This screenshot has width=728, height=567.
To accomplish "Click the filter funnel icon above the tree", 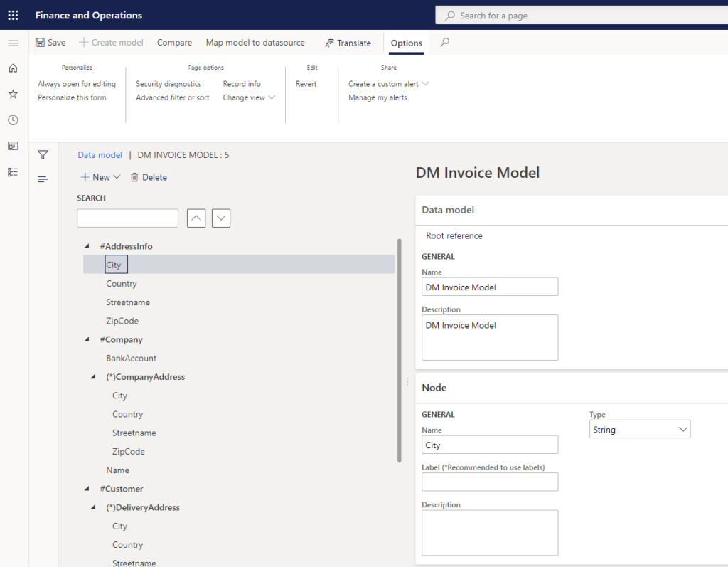I will [x=43, y=154].
